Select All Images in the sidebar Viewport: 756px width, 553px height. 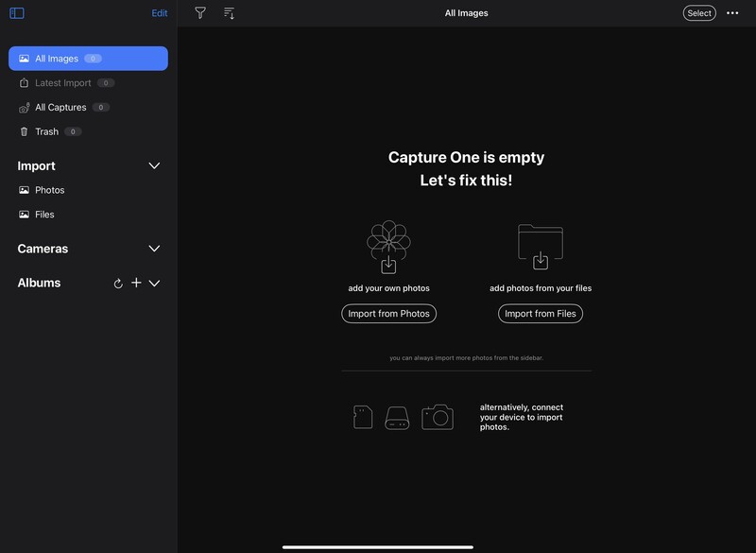point(88,59)
